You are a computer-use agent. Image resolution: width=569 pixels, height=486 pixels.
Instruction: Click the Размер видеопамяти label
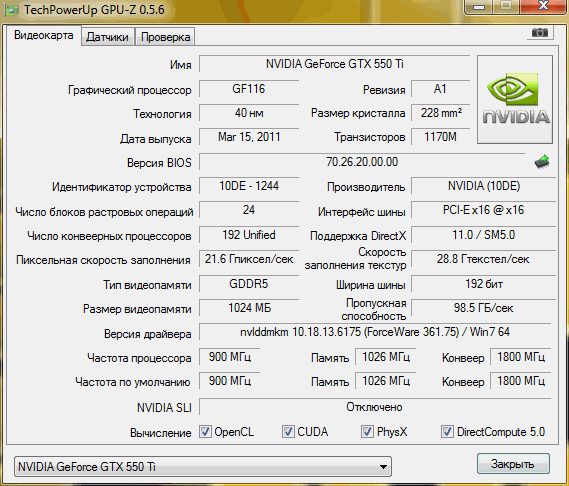click(x=137, y=309)
